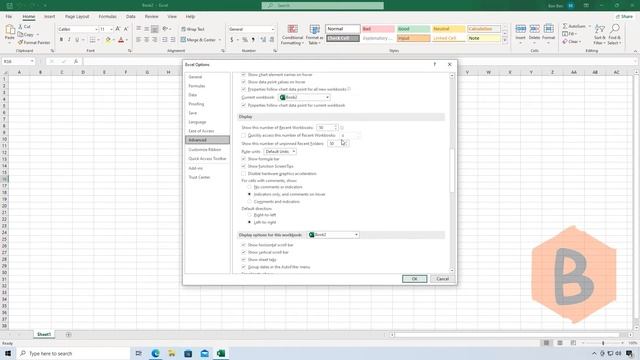The height and width of the screenshot is (360, 640).
Task: Check Disable hardware graphics acceleration
Action: tap(244, 173)
